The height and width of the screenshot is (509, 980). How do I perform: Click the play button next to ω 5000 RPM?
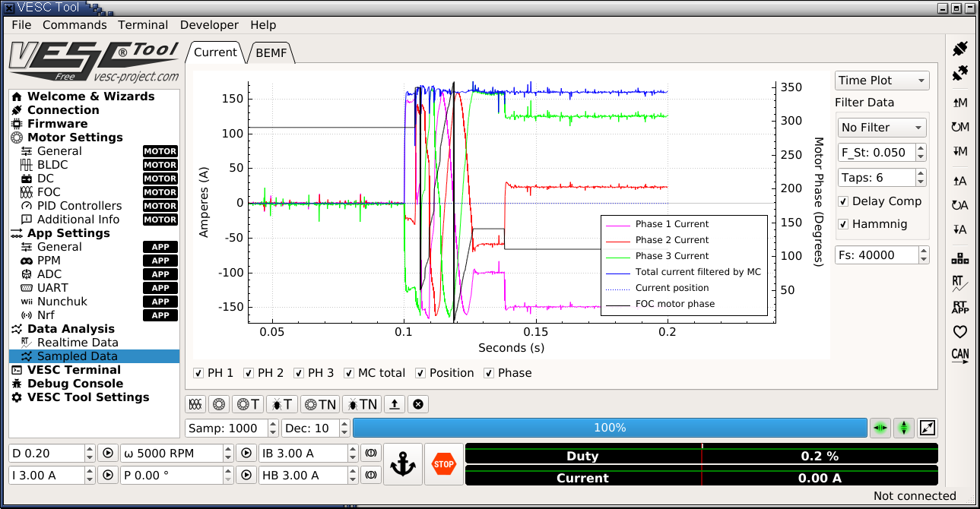point(246,454)
